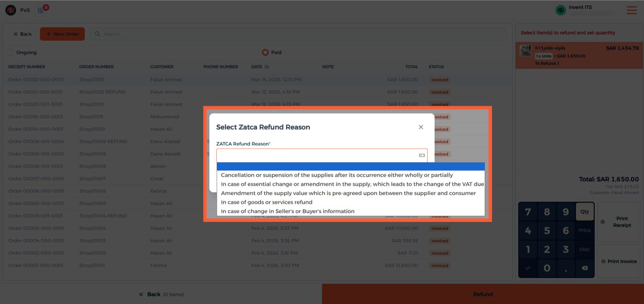Click the Invent ITS user avatar

[560, 10]
